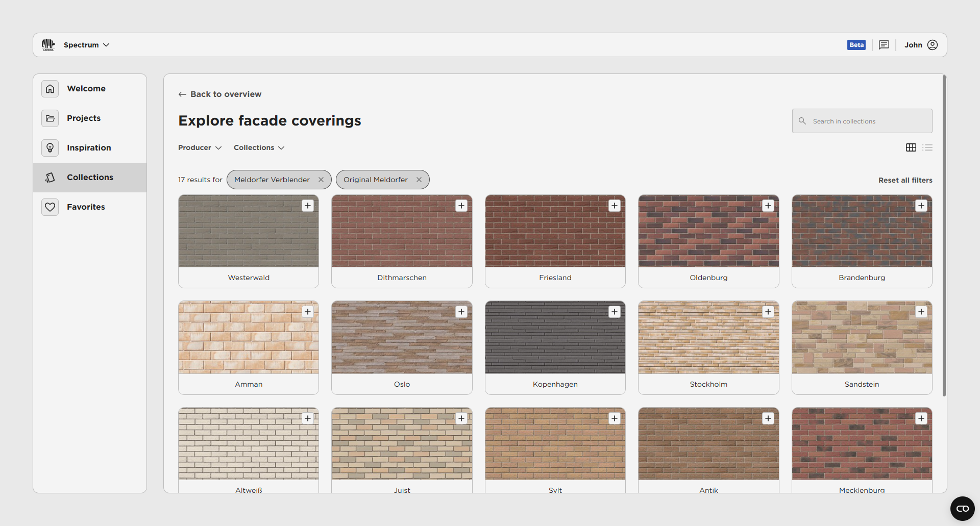Click the Caparol logo icon
980x526 pixels.
(x=48, y=45)
